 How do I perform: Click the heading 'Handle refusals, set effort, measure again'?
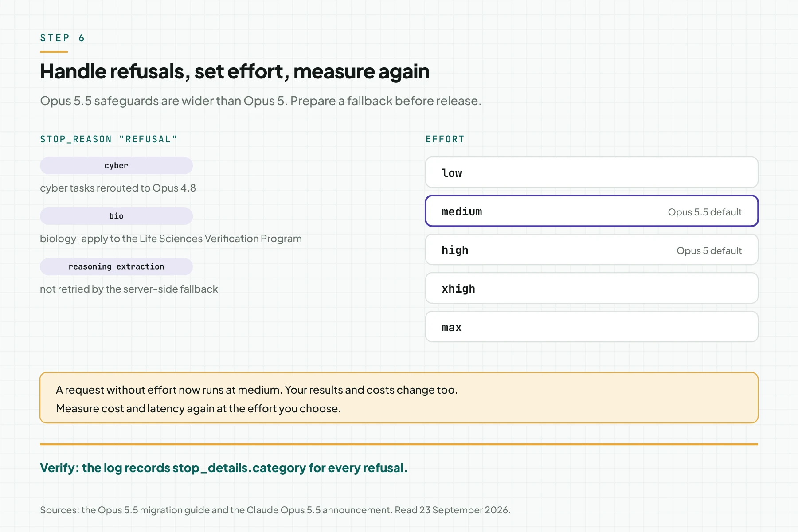click(235, 71)
